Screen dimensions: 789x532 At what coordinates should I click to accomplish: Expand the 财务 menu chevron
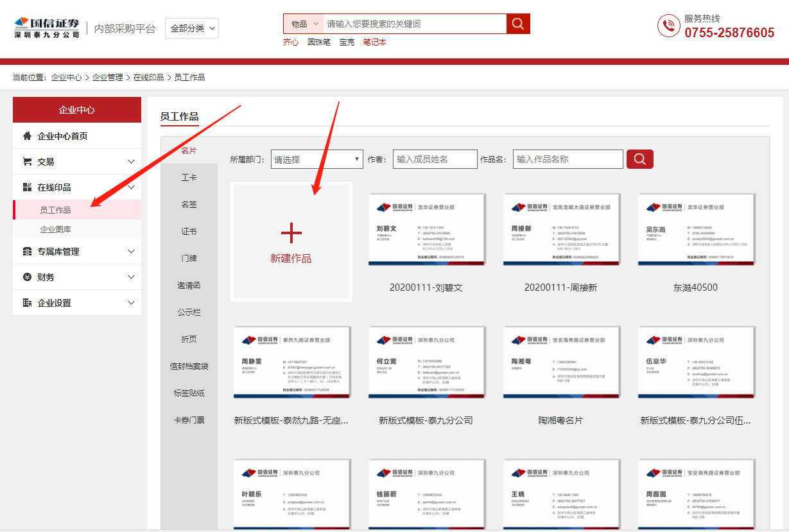pos(131,277)
